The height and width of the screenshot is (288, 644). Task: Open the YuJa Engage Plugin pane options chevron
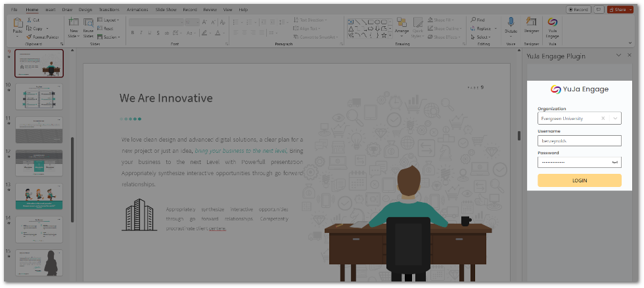618,55
